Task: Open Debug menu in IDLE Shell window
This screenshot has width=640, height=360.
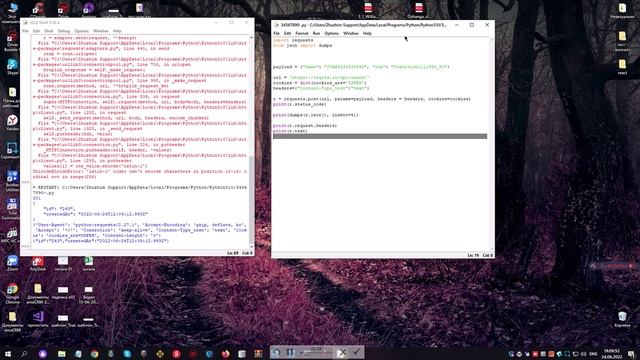Action: (64, 31)
